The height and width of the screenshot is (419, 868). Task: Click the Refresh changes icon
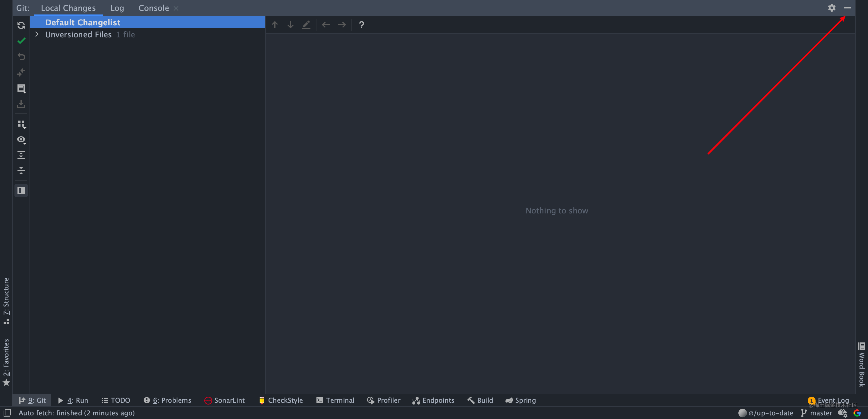tap(21, 25)
